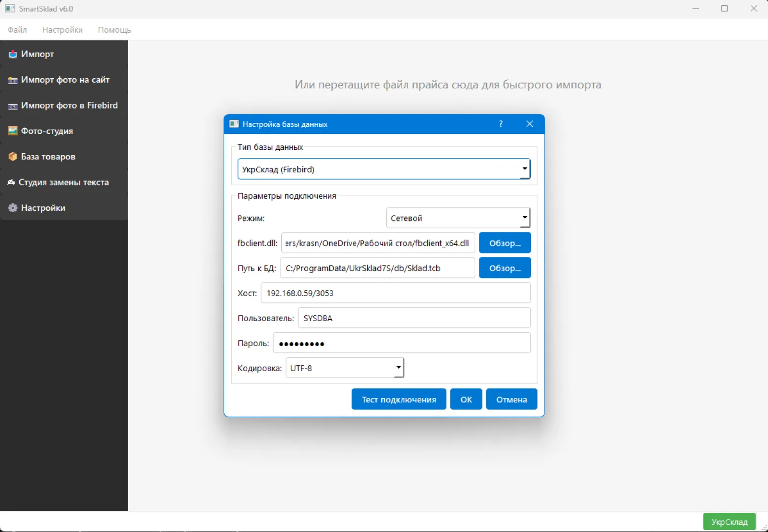Click the Путь к БД input field

point(378,268)
